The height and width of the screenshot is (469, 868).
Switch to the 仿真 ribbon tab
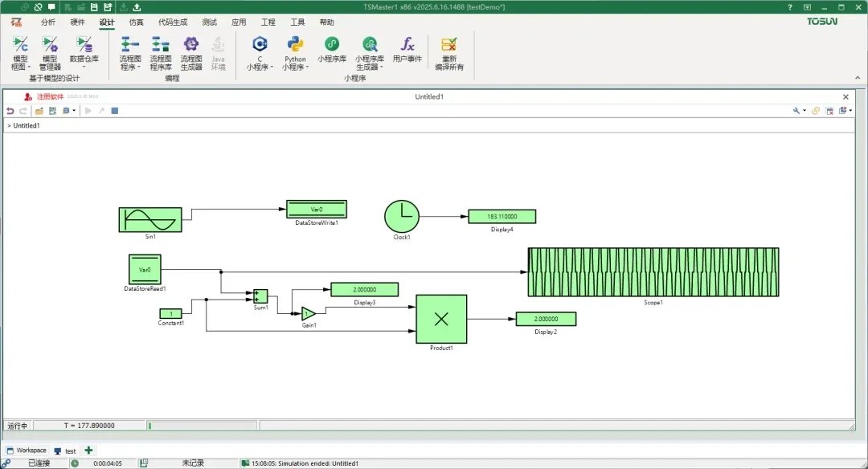(x=137, y=22)
